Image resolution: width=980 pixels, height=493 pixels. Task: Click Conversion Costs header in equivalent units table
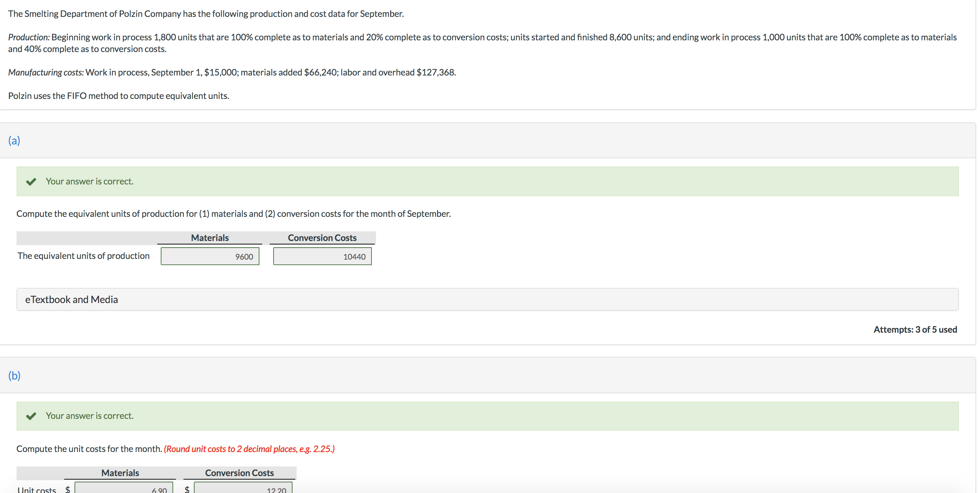[x=322, y=238]
